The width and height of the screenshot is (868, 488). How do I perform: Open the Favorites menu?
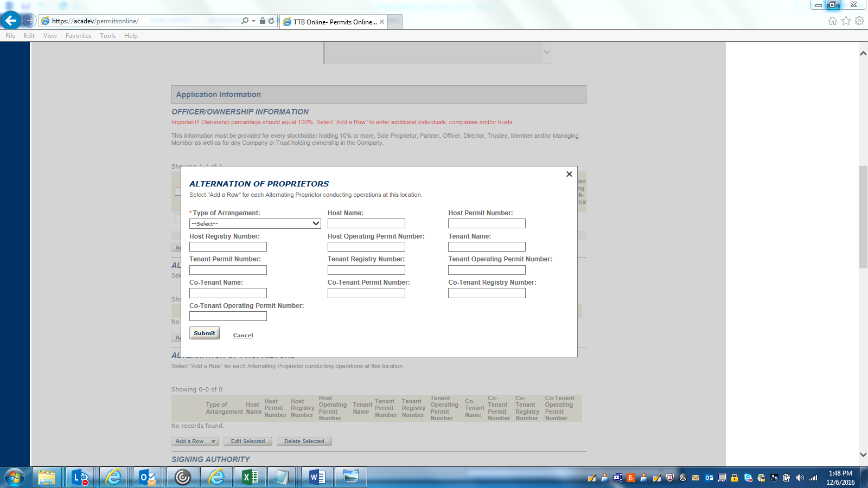[x=78, y=36]
